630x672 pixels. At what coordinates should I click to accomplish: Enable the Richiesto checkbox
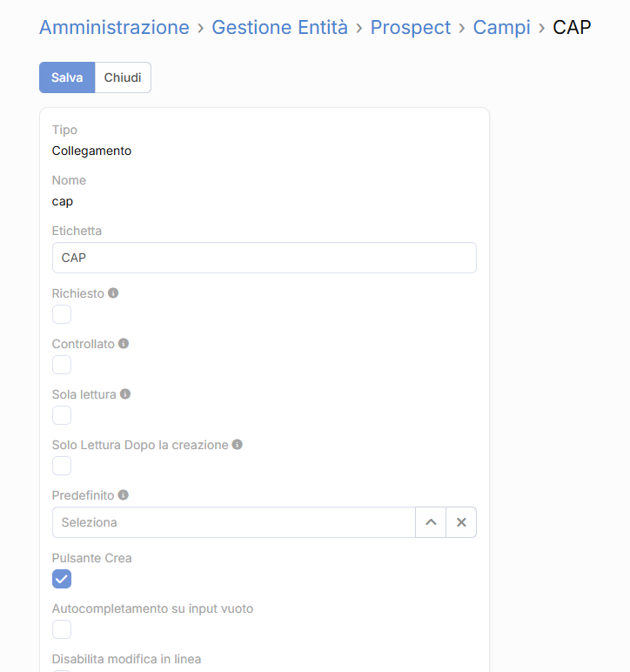(x=62, y=314)
